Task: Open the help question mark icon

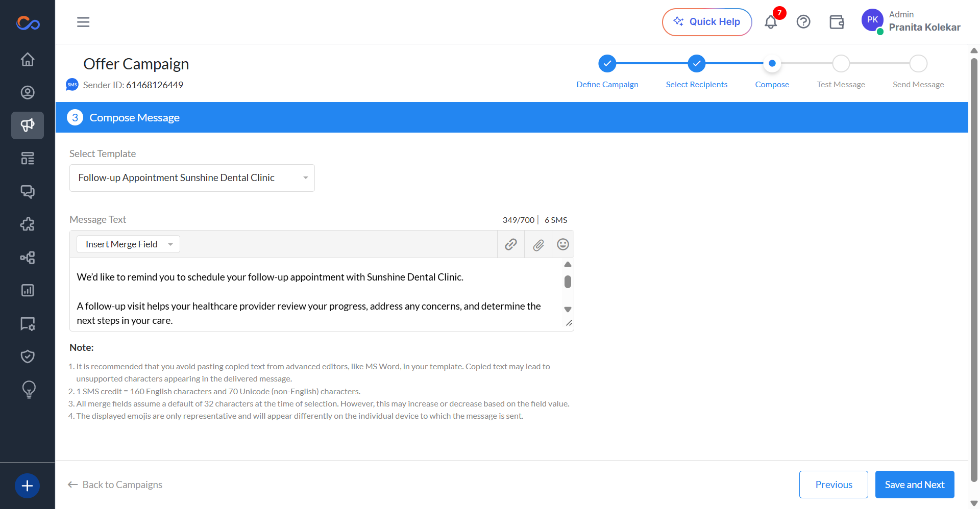Action: point(803,22)
